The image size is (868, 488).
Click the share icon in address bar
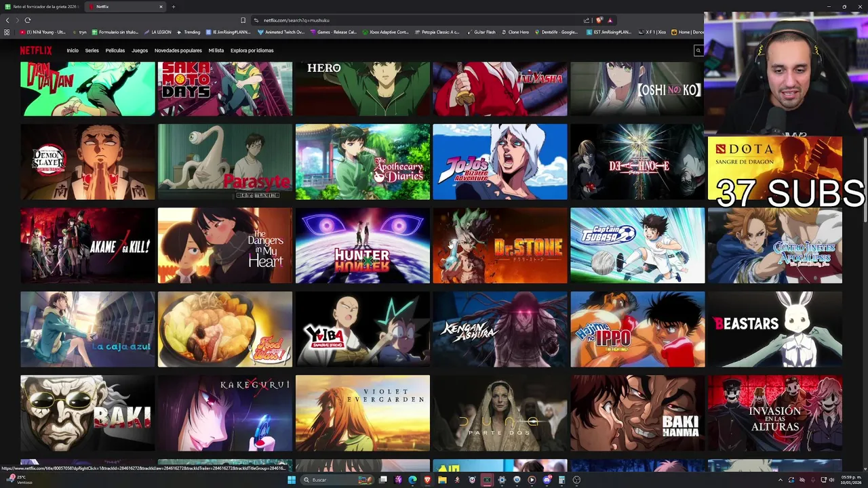tap(587, 20)
